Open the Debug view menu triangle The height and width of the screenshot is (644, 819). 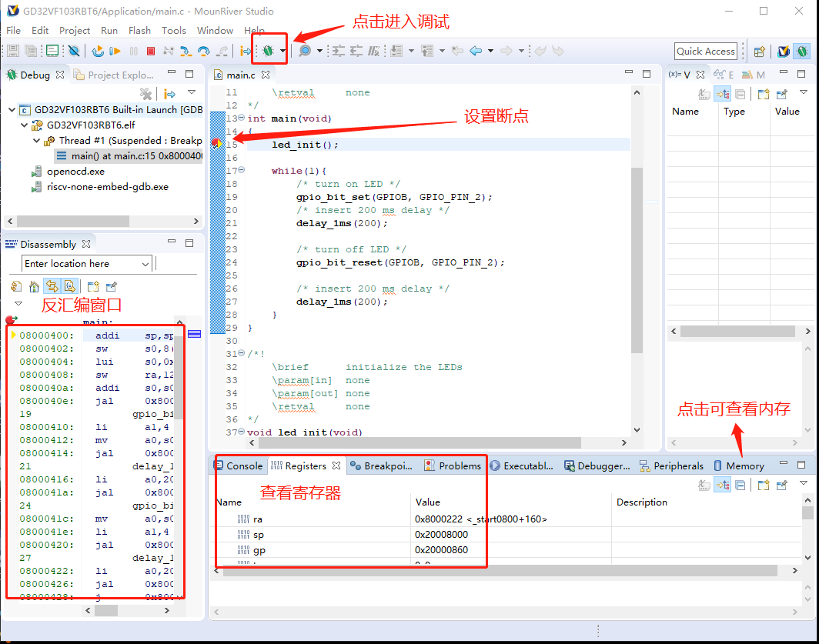(192, 92)
